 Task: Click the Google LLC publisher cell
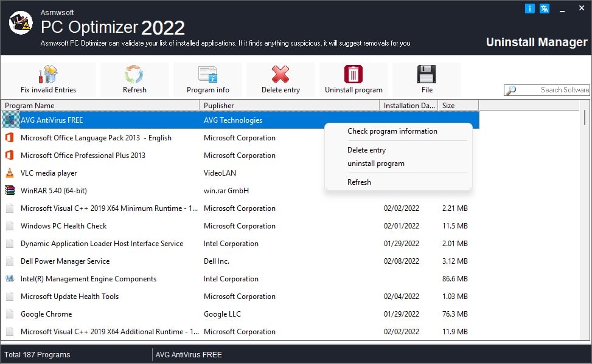tap(222, 314)
